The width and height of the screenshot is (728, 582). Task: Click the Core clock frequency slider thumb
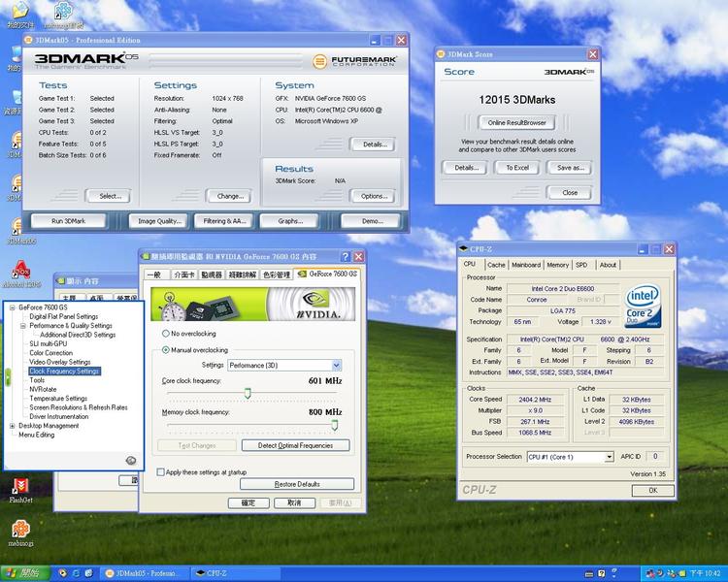pyautogui.click(x=248, y=394)
